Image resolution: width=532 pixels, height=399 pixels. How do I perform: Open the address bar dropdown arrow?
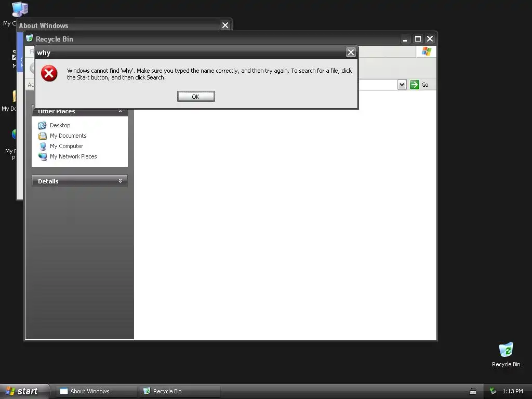[402, 85]
